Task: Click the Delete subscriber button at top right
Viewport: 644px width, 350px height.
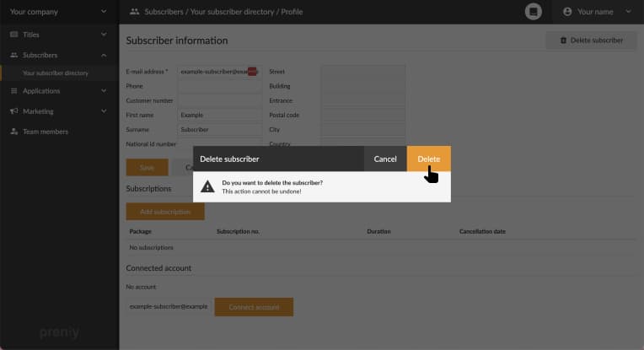Action: tap(591, 40)
